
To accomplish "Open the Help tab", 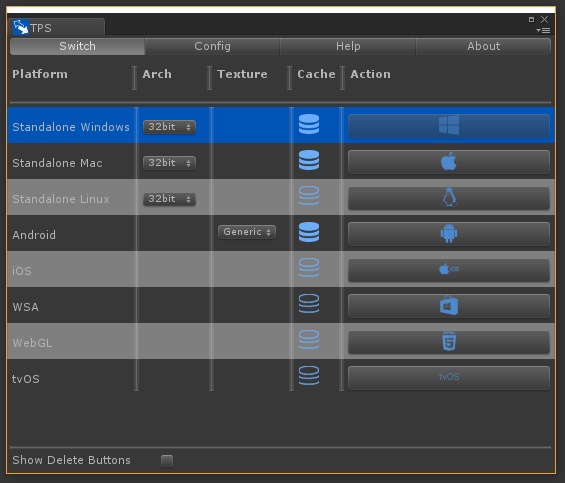I will click(x=348, y=46).
